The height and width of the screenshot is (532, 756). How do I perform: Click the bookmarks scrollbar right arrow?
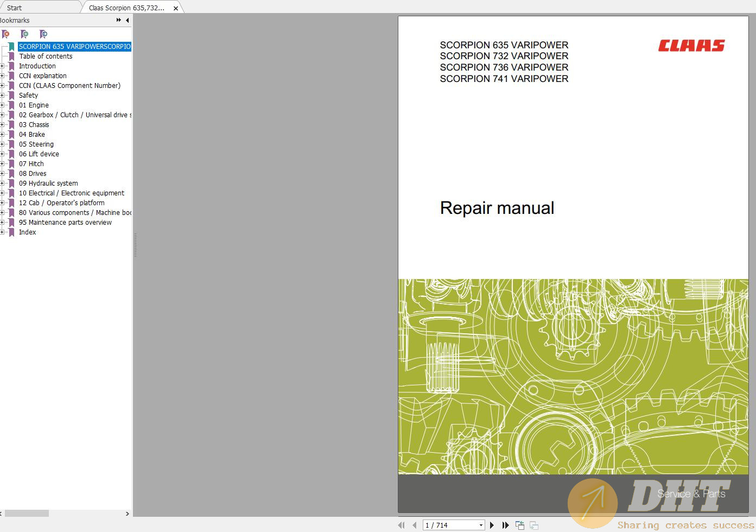pos(128,514)
